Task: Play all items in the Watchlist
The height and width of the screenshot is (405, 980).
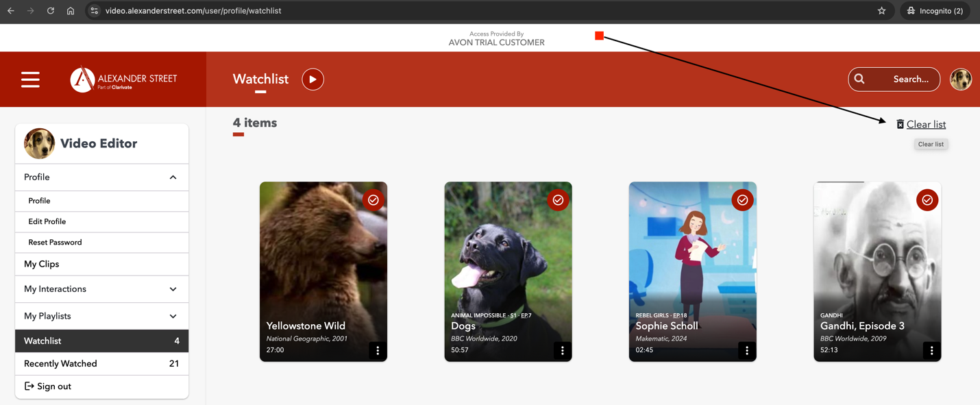Action: point(313,79)
